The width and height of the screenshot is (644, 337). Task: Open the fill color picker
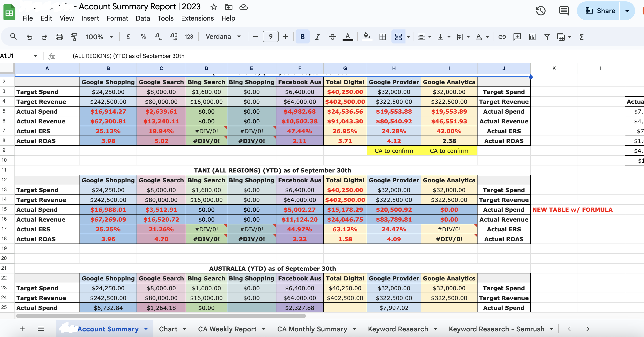tap(366, 36)
